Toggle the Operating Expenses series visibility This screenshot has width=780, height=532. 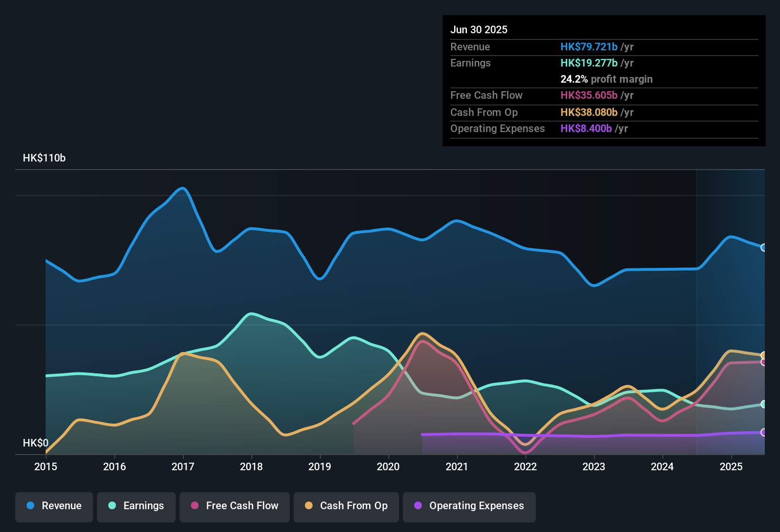click(x=469, y=506)
